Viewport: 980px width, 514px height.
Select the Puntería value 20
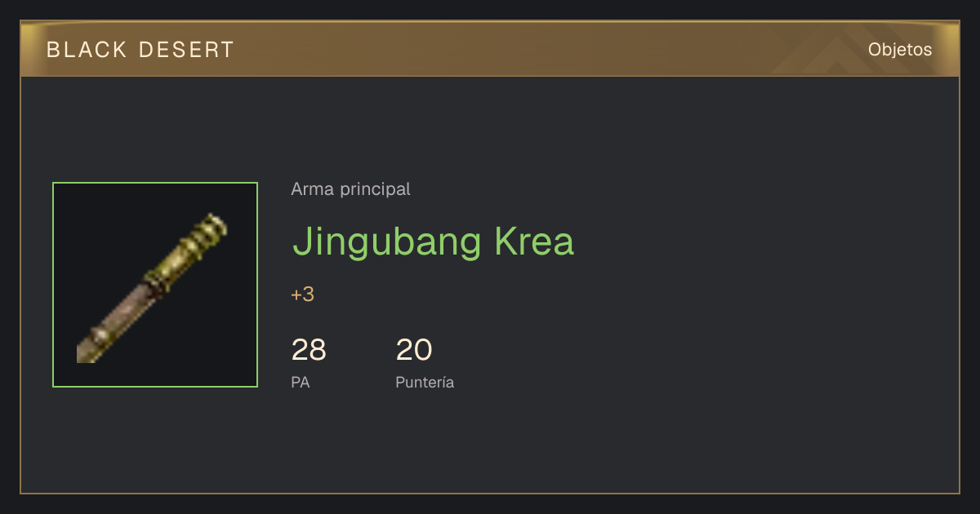[414, 350]
